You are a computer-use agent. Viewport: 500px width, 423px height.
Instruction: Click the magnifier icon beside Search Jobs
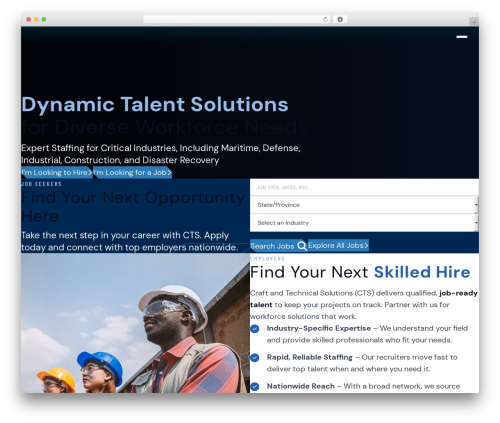tap(302, 246)
